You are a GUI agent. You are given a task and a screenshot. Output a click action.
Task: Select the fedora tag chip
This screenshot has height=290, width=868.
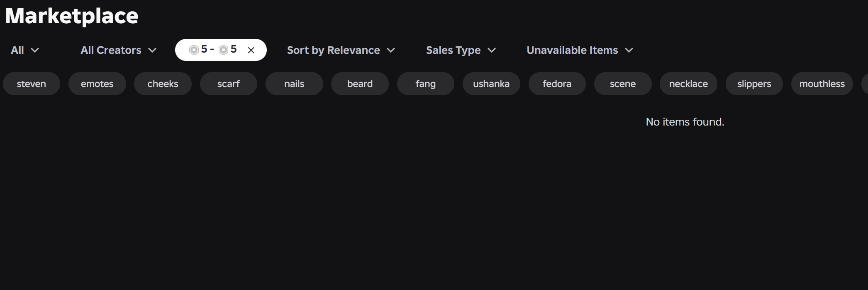(557, 84)
